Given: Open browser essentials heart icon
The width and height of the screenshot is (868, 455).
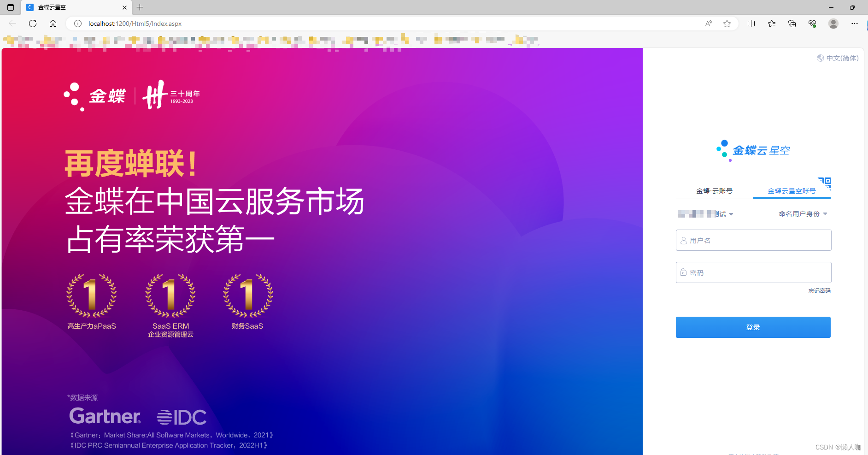Looking at the screenshot, I should point(812,24).
